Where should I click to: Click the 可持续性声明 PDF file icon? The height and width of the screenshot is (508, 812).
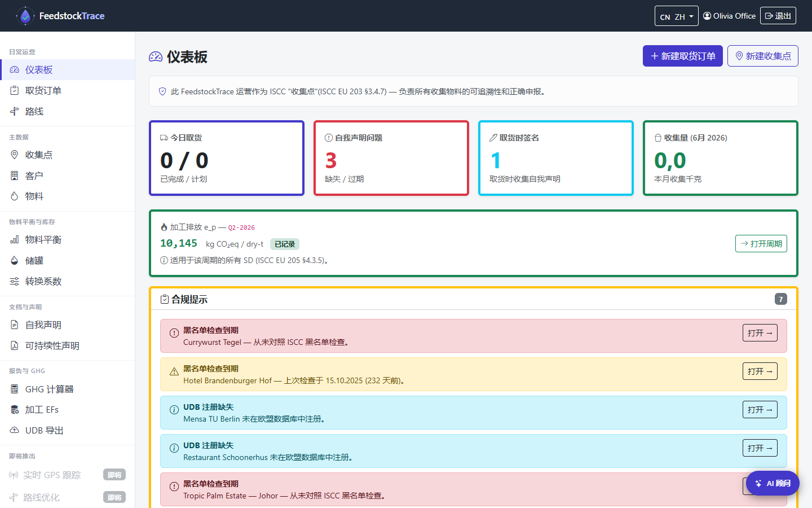(15, 345)
